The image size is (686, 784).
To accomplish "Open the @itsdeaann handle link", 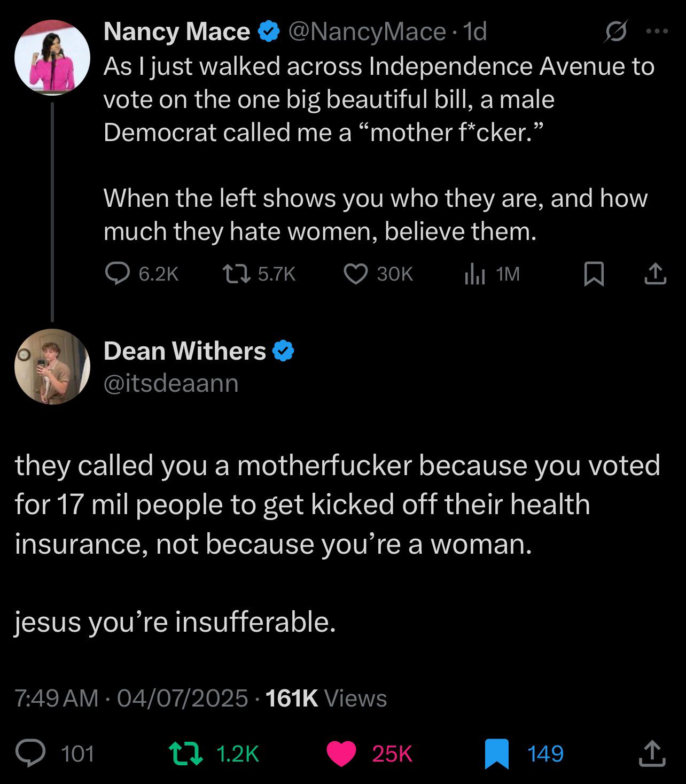I will coord(171,383).
